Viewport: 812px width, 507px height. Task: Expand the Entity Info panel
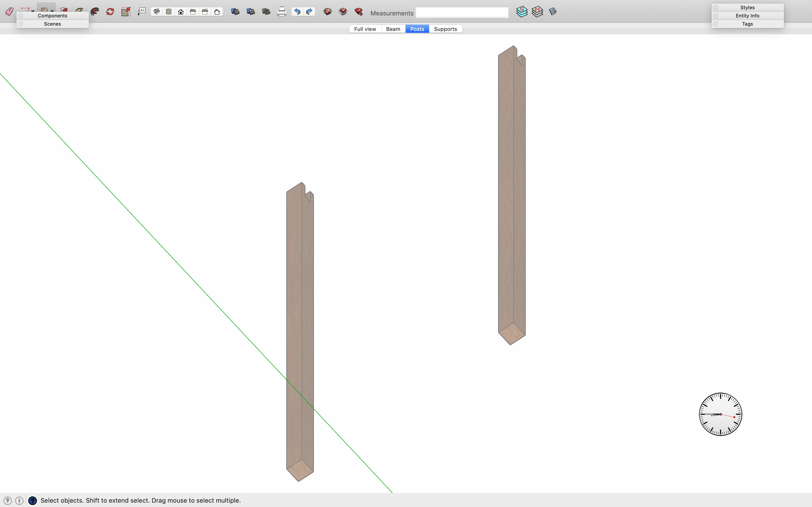coord(747,16)
